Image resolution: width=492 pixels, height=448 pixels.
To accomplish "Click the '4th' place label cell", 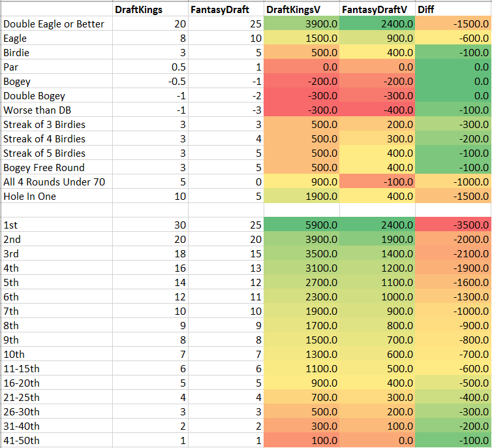I will point(57,268).
